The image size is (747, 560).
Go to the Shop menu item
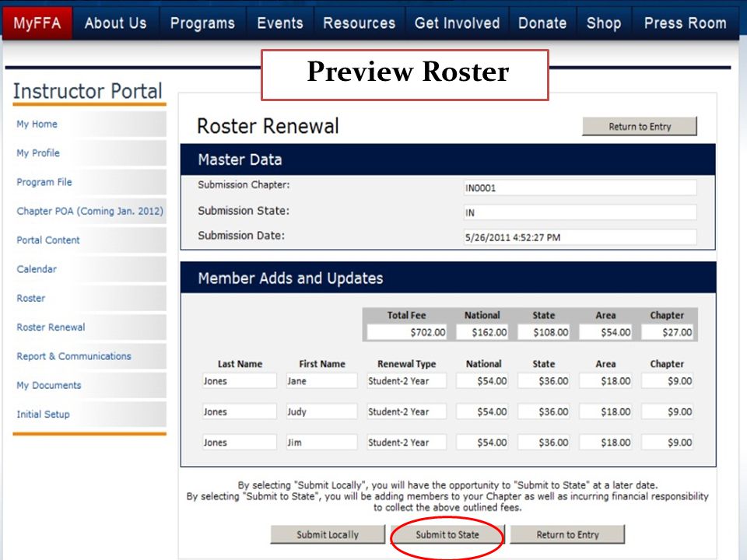coord(604,23)
